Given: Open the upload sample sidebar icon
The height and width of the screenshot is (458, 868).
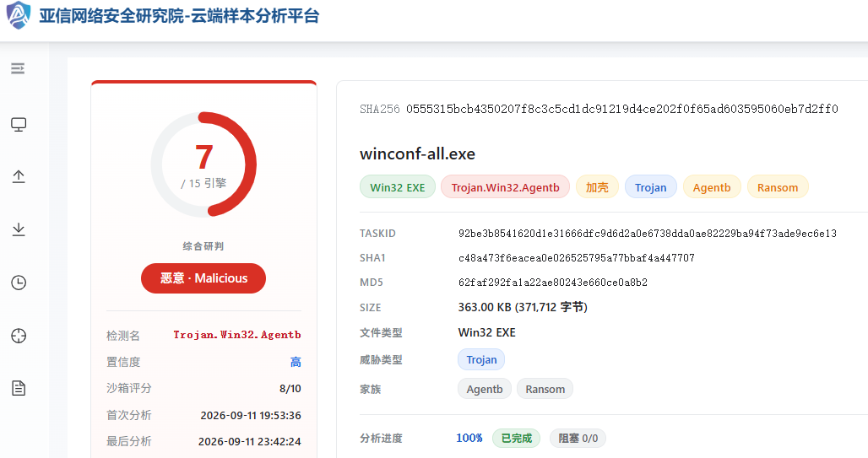Looking at the screenshot, I should coord(19,176).
